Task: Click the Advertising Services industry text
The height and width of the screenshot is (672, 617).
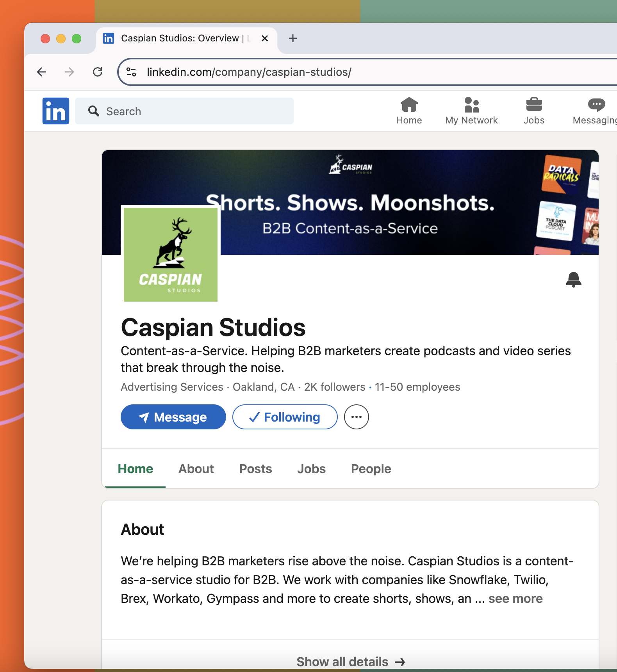Action: click(172, 387)
